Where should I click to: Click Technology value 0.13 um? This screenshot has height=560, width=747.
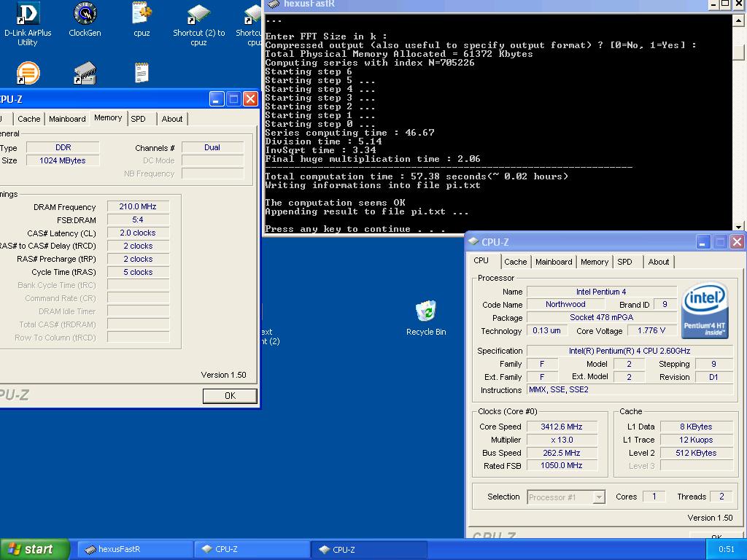pyautogui.click(x=546, y=330)
